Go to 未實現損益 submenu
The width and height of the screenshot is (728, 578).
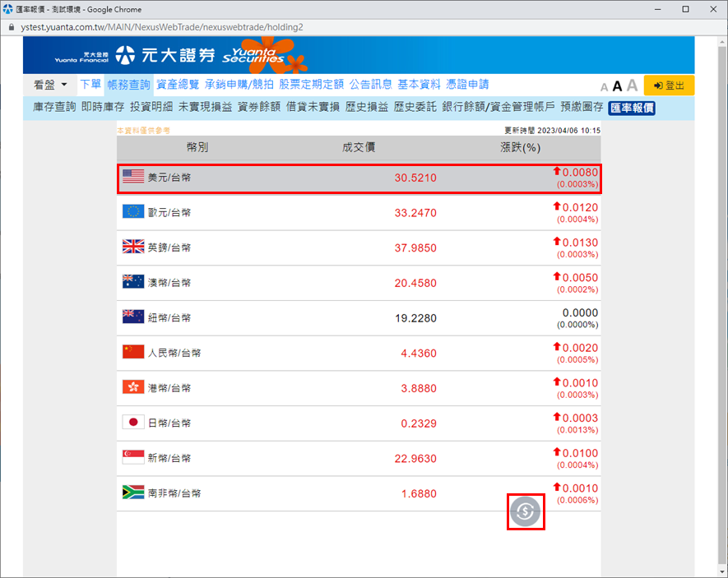pos(205,107)
